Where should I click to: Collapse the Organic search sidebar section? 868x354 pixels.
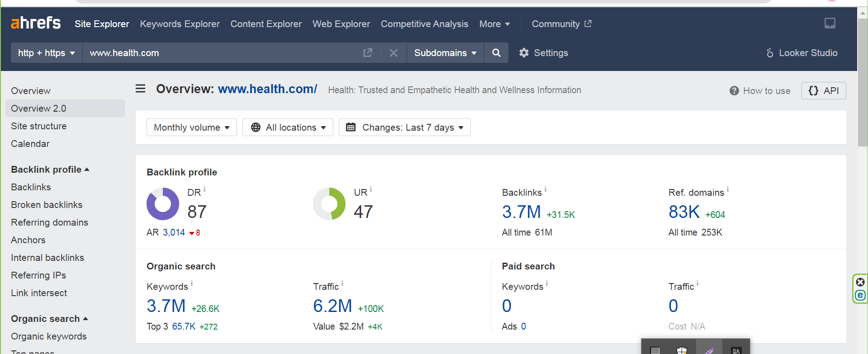49,319
